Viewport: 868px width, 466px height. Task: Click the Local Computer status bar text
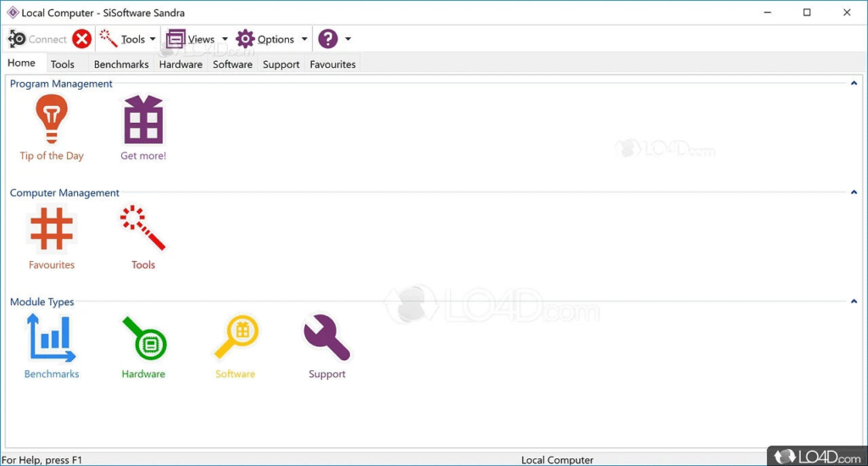557,460
